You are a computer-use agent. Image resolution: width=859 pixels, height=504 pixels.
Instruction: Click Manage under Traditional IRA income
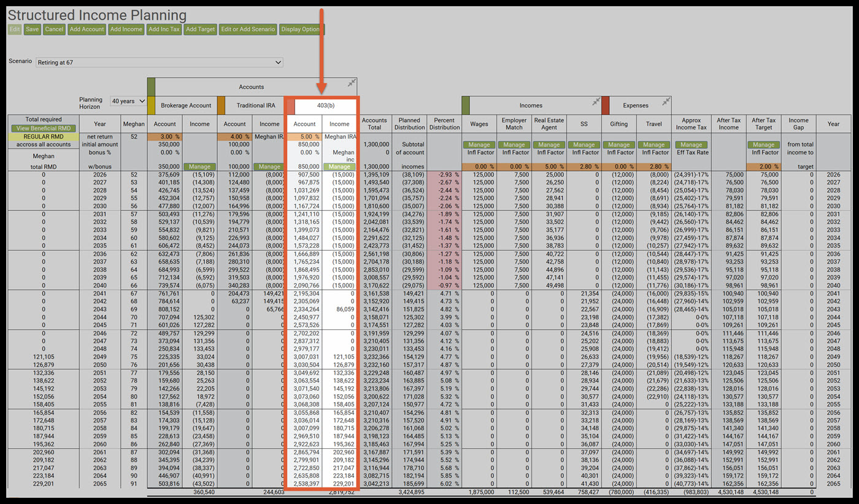269,166
